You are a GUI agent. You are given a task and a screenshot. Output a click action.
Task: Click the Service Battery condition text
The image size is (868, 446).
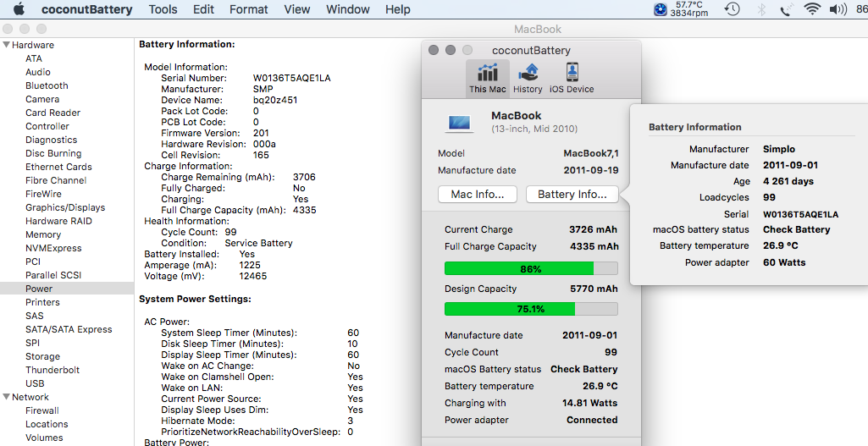[x=258, y=243]
